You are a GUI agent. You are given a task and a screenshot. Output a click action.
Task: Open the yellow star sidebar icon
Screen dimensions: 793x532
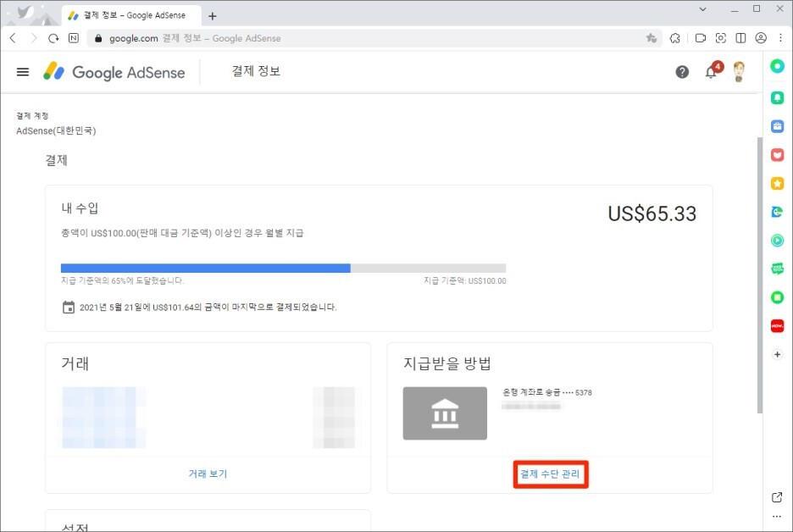pyautogui.click(x=777, y=183)
